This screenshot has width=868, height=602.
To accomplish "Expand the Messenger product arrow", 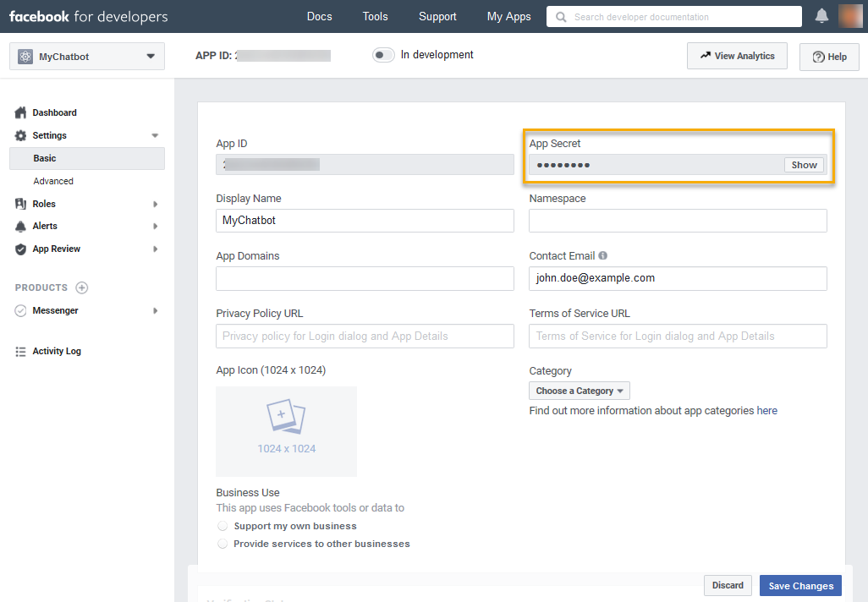I will pos(156,311).
